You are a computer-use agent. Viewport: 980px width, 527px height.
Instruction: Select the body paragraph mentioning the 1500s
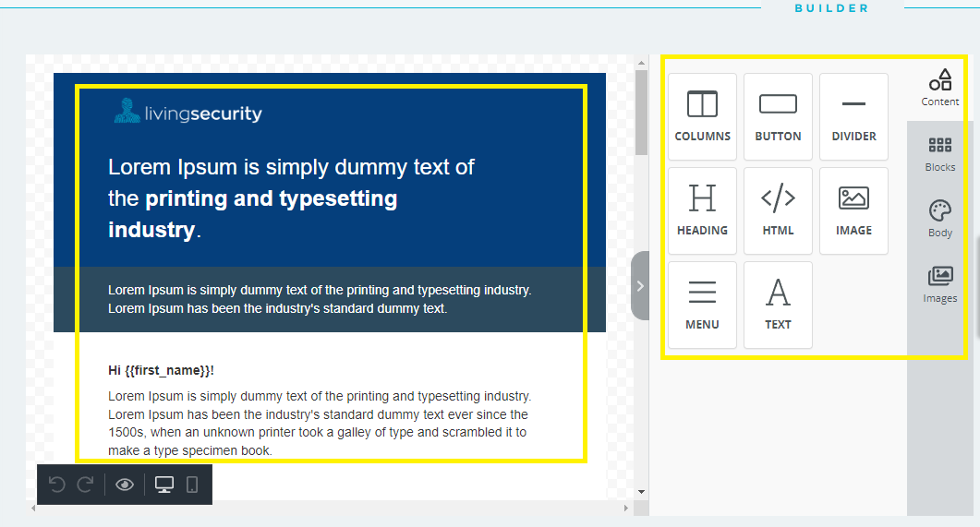click(320, 424)
